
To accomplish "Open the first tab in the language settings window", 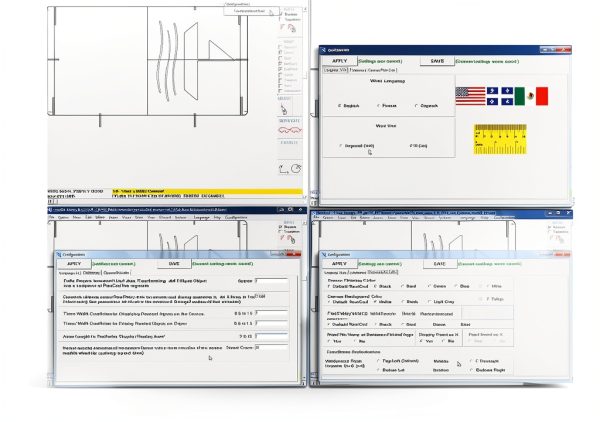I will tap(335, 70).
